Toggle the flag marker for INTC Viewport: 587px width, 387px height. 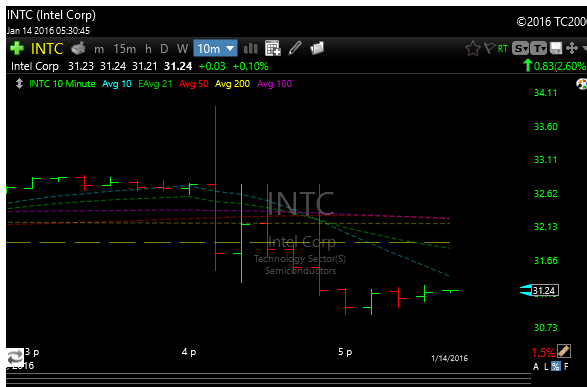click(490, 48)
